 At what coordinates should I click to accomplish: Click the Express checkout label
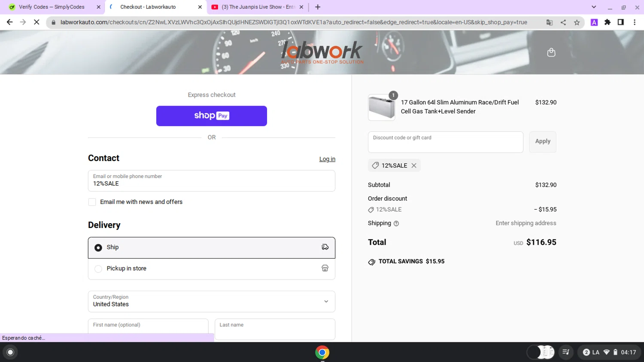pyautogui.click(x=212, y=95)
